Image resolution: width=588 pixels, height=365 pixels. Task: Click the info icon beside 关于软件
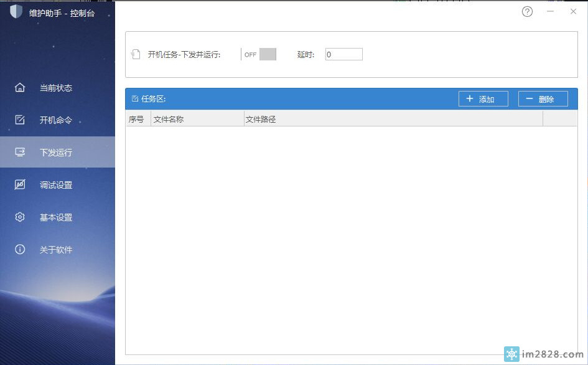tap(20, 250)
